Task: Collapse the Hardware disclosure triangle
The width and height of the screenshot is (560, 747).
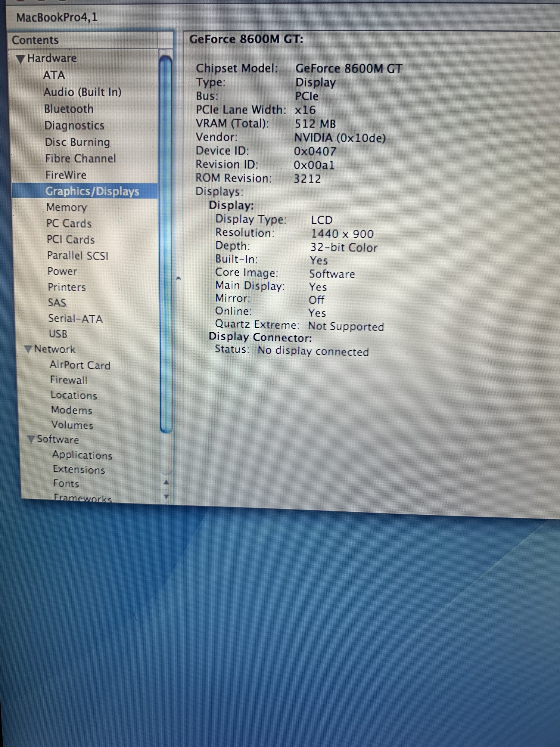Action: coord(21,59)
